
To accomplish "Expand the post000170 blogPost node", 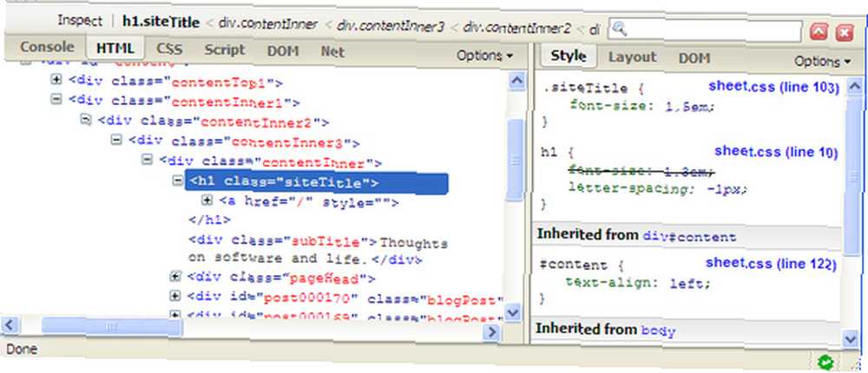I will [x=175, y=296].
